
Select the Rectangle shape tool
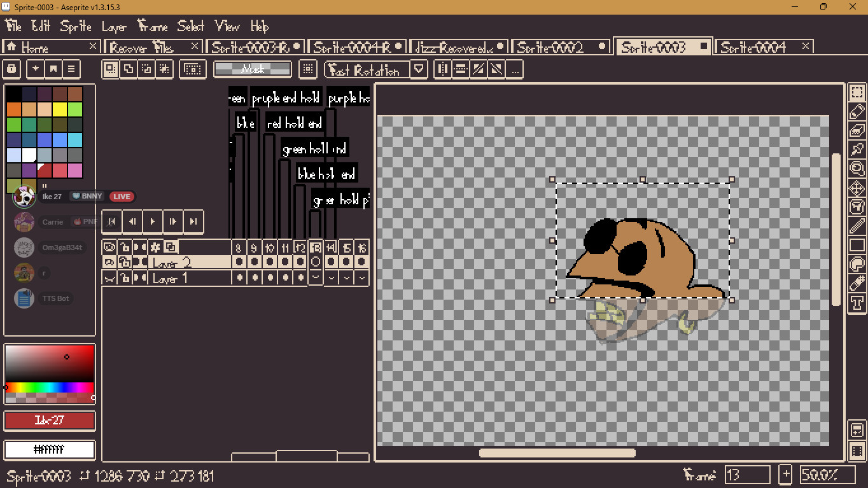[x=857, y=245]
